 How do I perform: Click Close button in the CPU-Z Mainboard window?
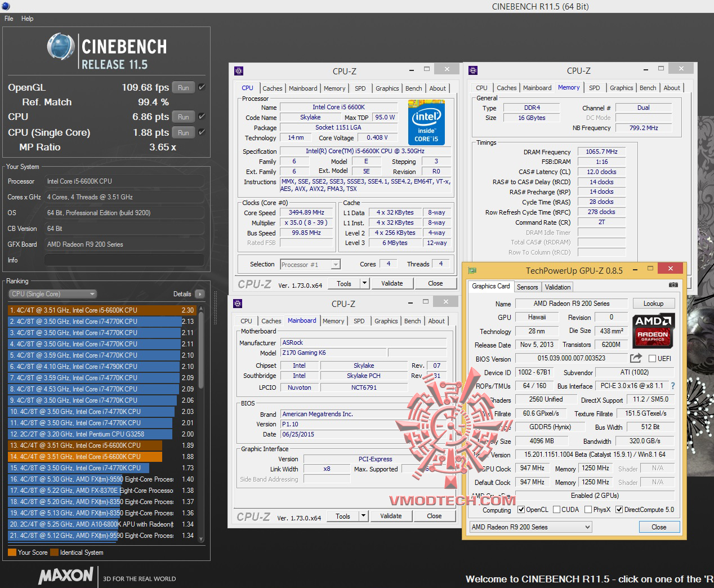click(434, 516)
